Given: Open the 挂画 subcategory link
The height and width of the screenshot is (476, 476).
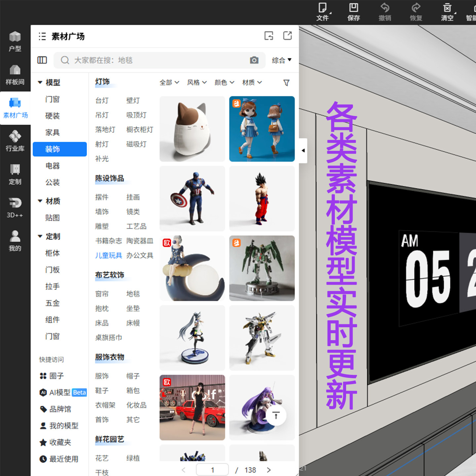Looking at the screenshot, I should click(133, 197).
